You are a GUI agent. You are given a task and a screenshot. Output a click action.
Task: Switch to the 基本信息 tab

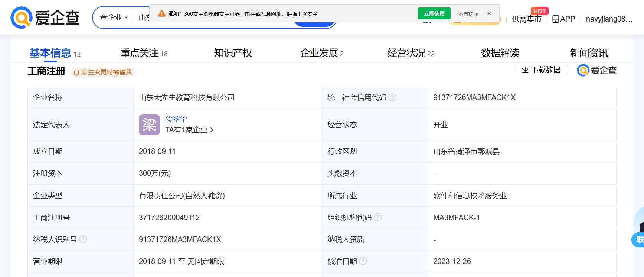click(x=55, y=53)
